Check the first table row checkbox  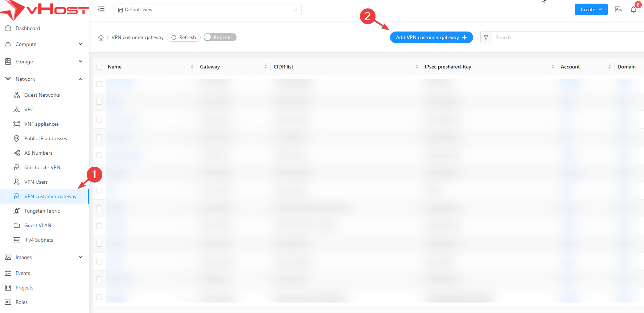[99, 84]
